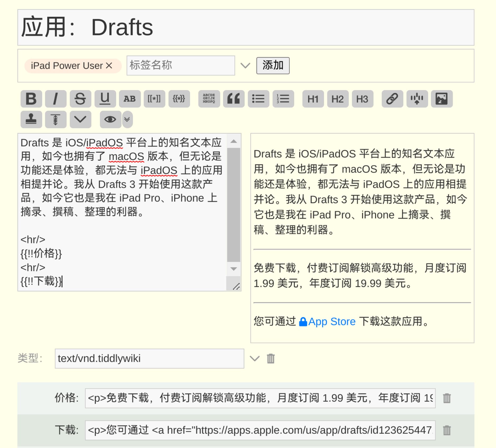The height and width of the screenshot is (448, 496).
Task: Click the 添加 button to add tag
Action: coord(273,66)
